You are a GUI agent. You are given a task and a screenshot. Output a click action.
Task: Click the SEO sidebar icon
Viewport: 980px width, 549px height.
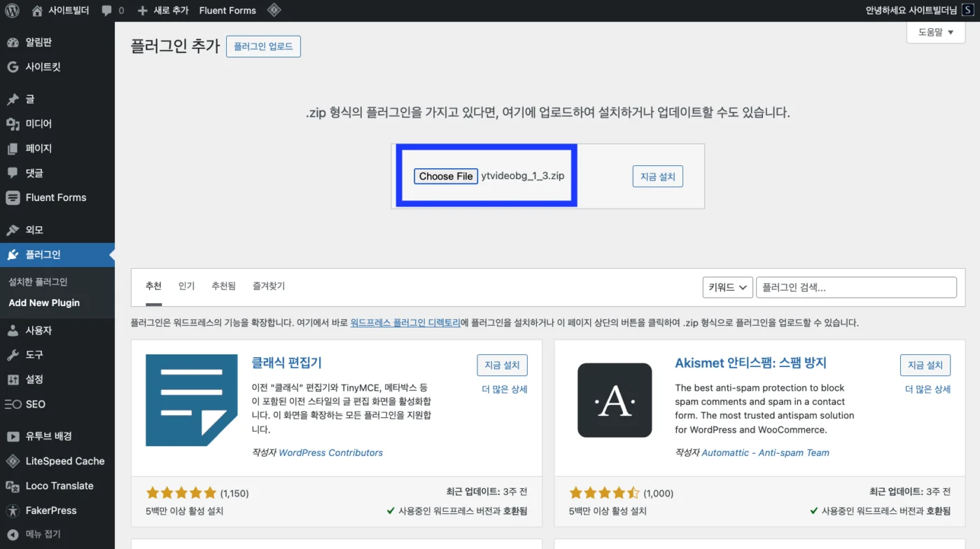pos(13,404)
